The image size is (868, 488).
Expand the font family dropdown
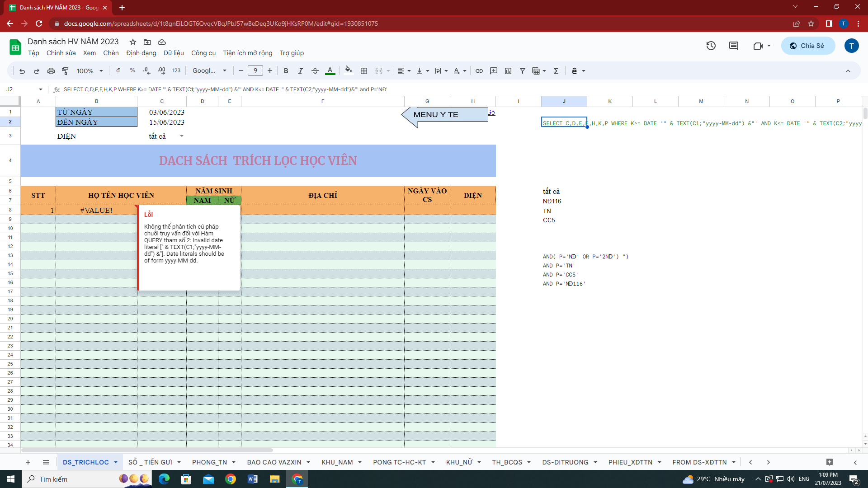pyautogui.click(x=209, y=71)
